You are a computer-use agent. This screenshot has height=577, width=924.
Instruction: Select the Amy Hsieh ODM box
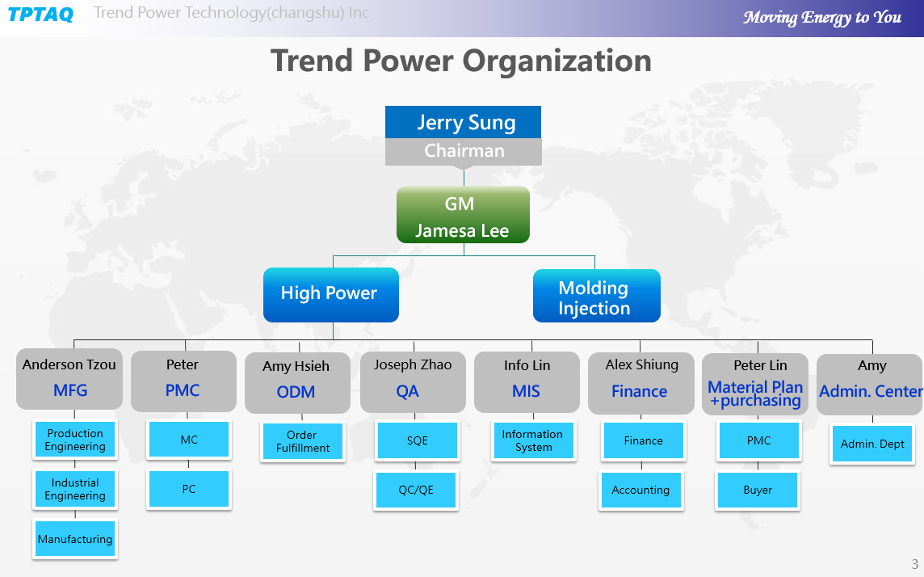click(297, 383)
